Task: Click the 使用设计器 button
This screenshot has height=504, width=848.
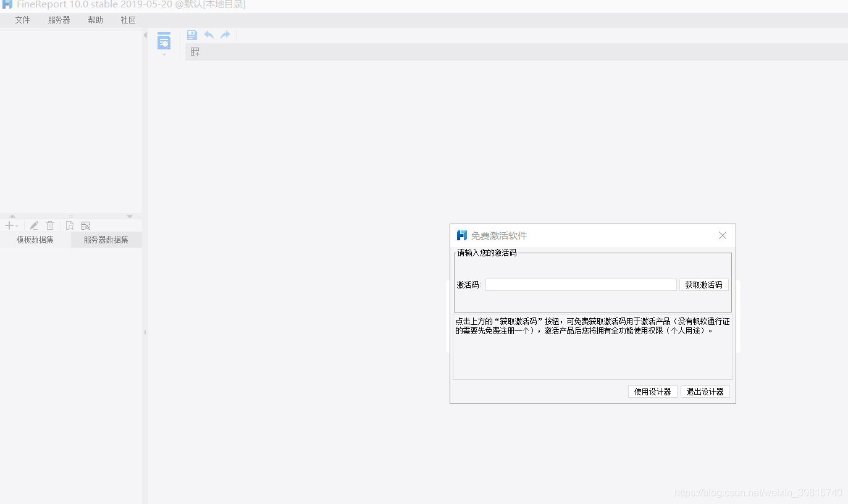Action: (653, 392)
